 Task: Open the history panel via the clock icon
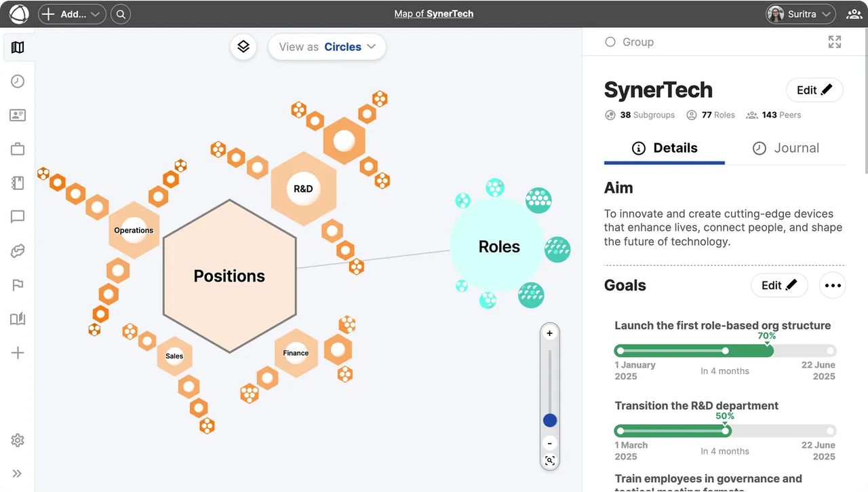tap(18, 81)
